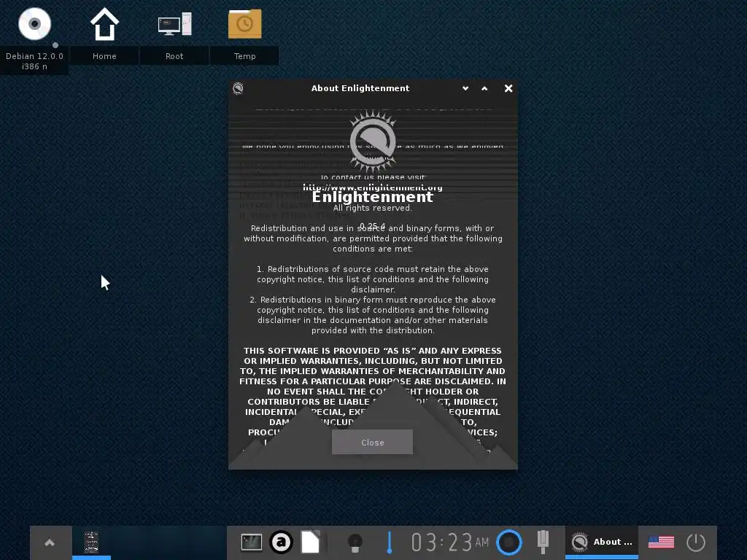747x560 pixels.
Task: Click the power button system gadget
Action: click(x=695, y=542)
